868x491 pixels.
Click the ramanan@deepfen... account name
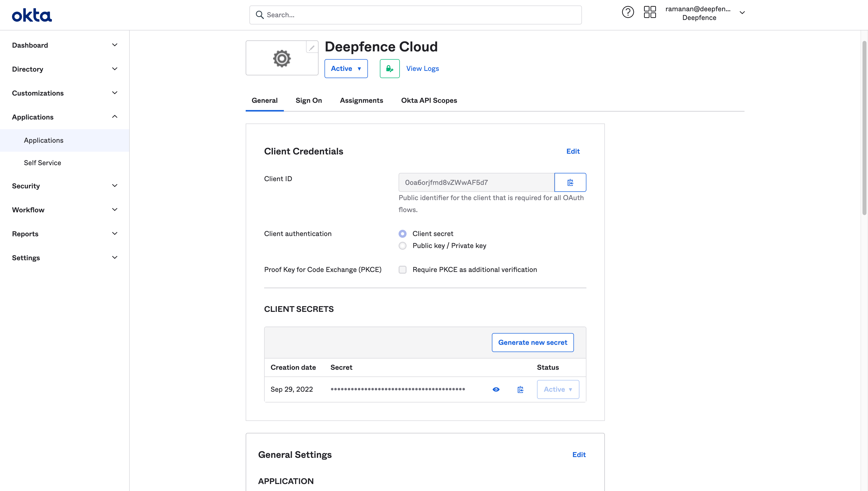point(698,9)
